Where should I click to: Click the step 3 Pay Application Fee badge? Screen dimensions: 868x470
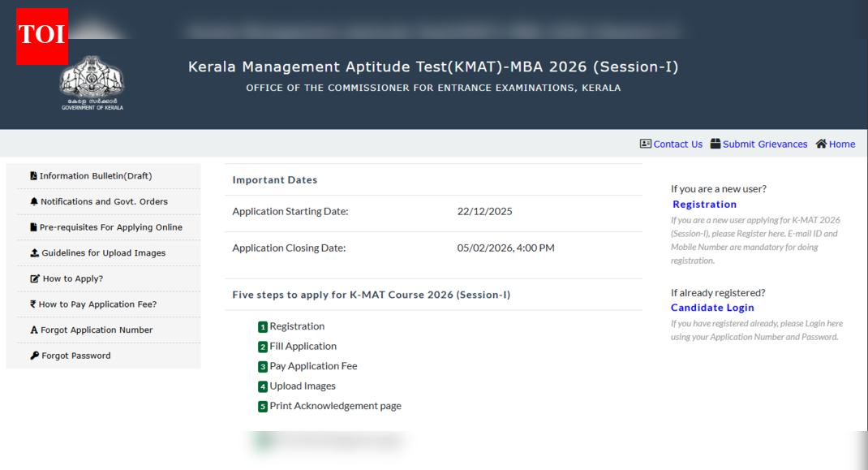pyautogui.click(x=262, y=366)
